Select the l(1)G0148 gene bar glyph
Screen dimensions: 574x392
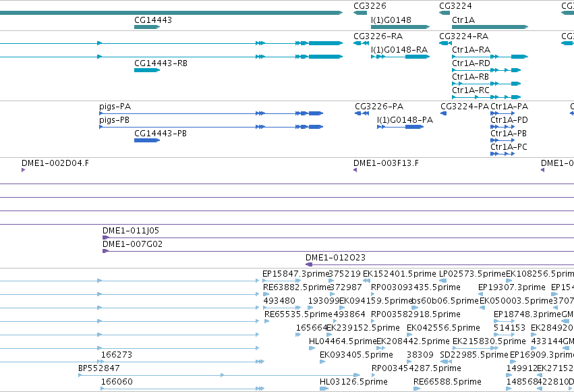400,27
